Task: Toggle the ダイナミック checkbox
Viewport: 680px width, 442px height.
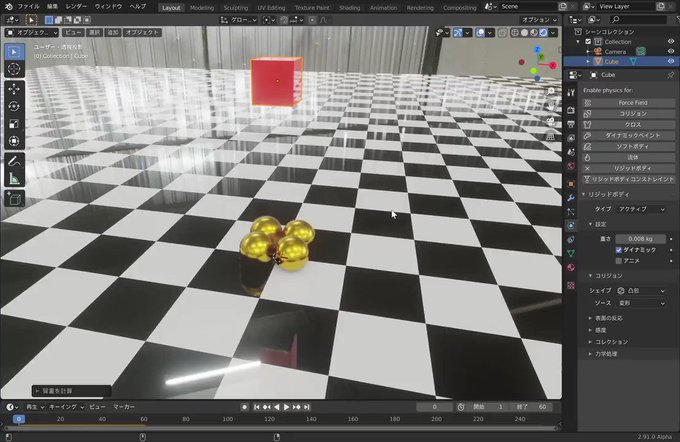Action: pyautogui.click(x=619, y=250)
